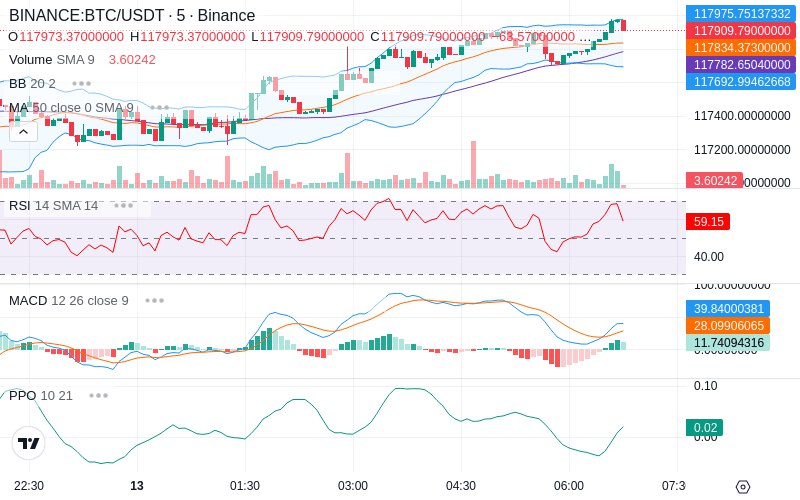Select the MACD 12 26 close 9 label
Image resolution: width=800 pixels, height=500 pixels.
[69, 301]
